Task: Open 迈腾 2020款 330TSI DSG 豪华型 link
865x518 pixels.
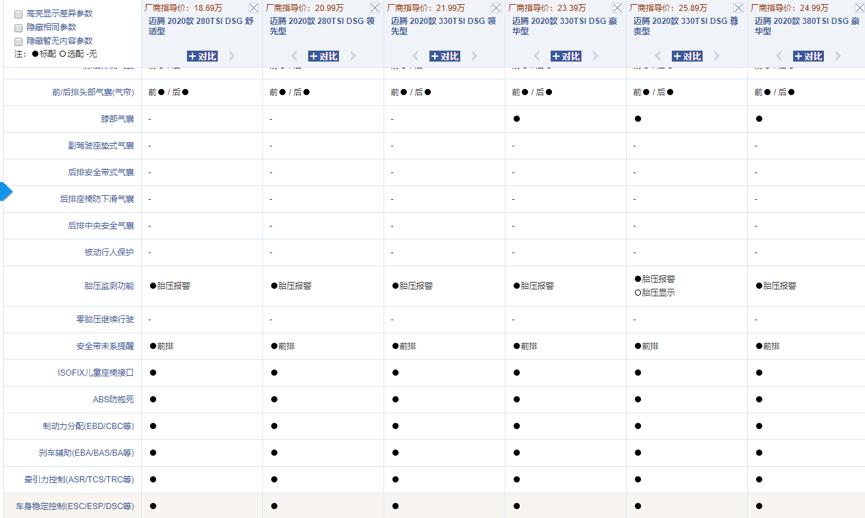Action: point(565,26)
